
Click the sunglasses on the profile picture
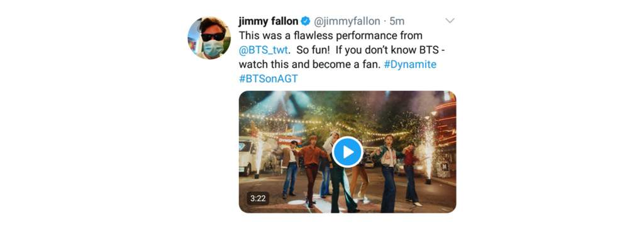pyautogui.click(x=213, y=37)
